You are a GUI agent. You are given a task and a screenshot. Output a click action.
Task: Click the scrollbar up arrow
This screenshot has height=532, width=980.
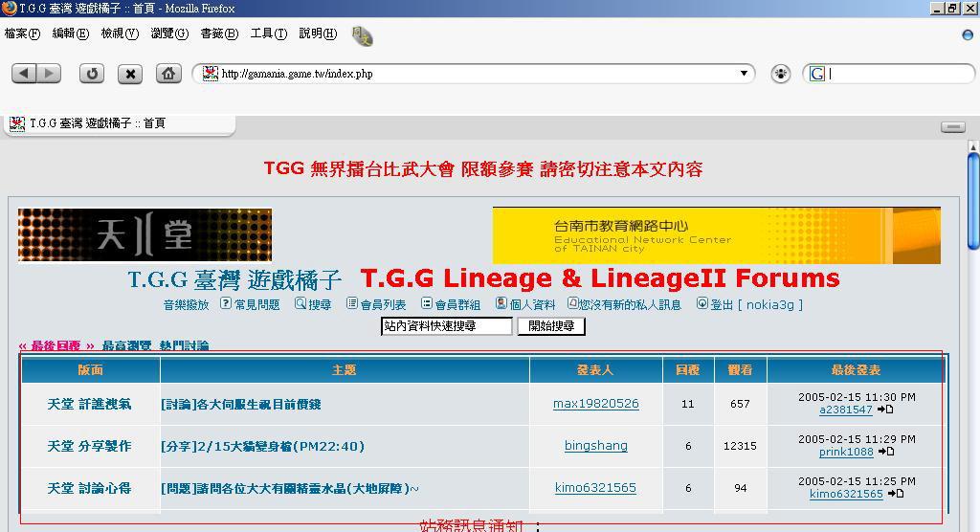point(973,145)
